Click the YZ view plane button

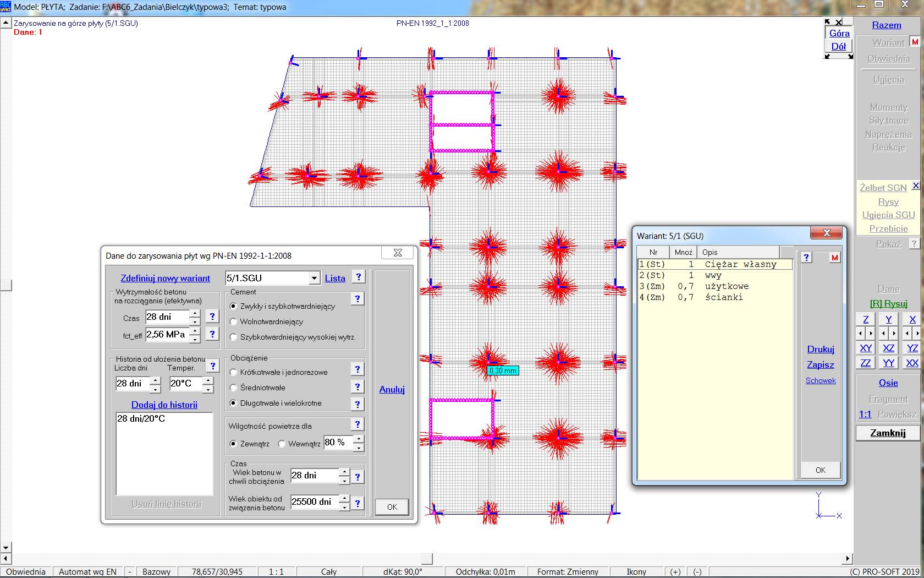click(x=912, y=348)
